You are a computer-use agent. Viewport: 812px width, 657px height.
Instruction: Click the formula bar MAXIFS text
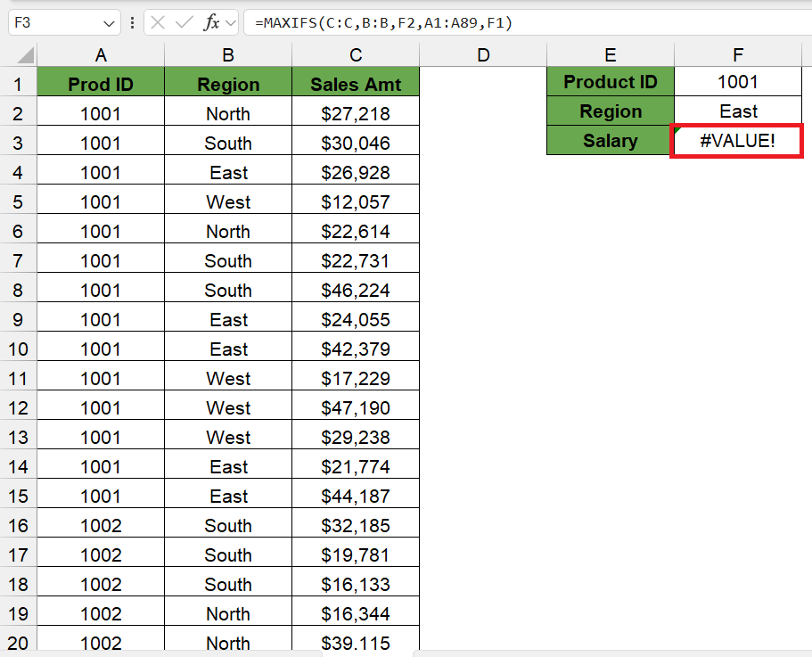coord(383,23)
